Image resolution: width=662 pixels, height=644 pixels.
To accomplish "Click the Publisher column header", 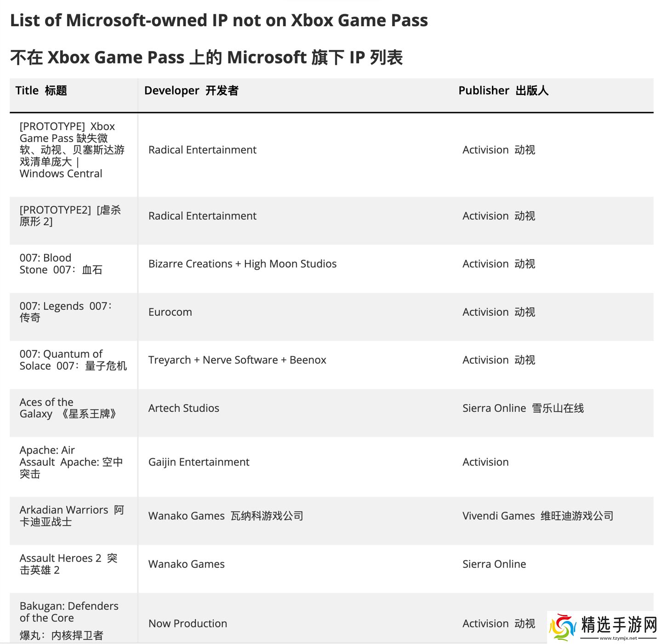I will 503,91.
